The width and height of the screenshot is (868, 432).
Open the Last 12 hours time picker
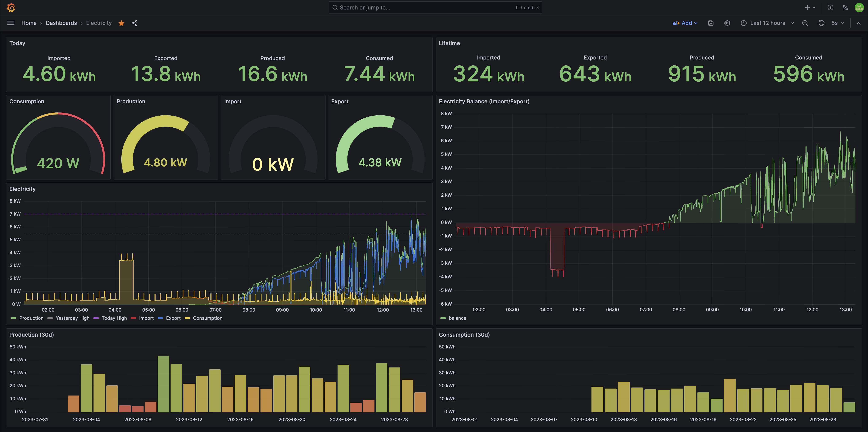click(x=767, y=23)
